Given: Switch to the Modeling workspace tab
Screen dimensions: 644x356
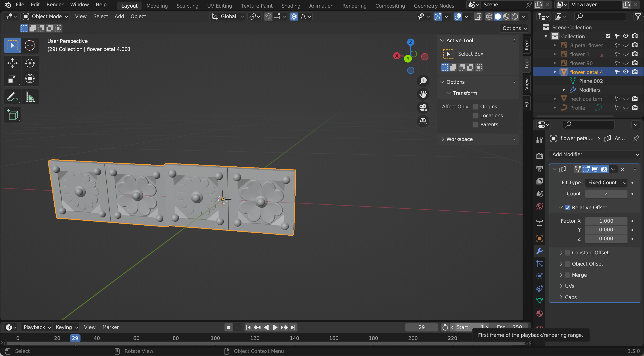Looking at the screenshot, I should [x=157, y=6].
